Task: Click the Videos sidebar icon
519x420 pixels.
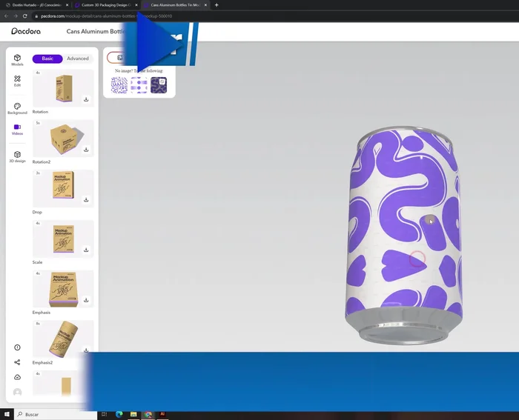Action: point(17,129)
